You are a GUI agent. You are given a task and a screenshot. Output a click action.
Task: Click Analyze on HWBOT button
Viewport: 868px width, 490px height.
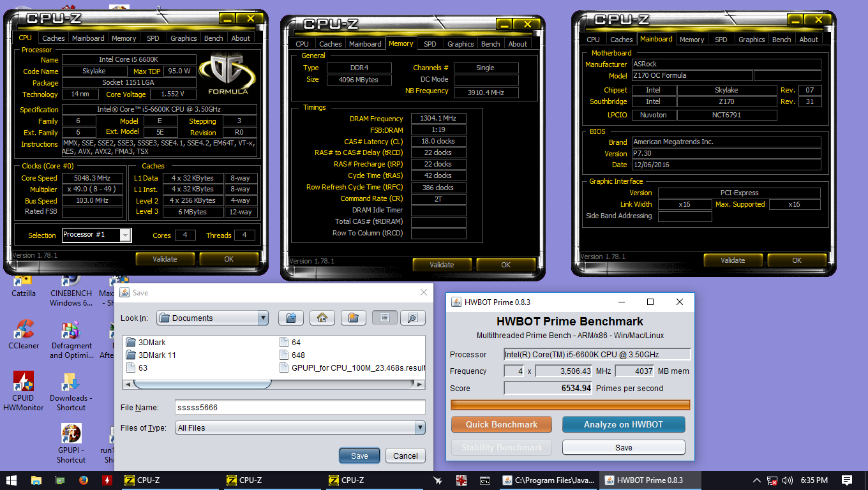click(x=624, y=424)
